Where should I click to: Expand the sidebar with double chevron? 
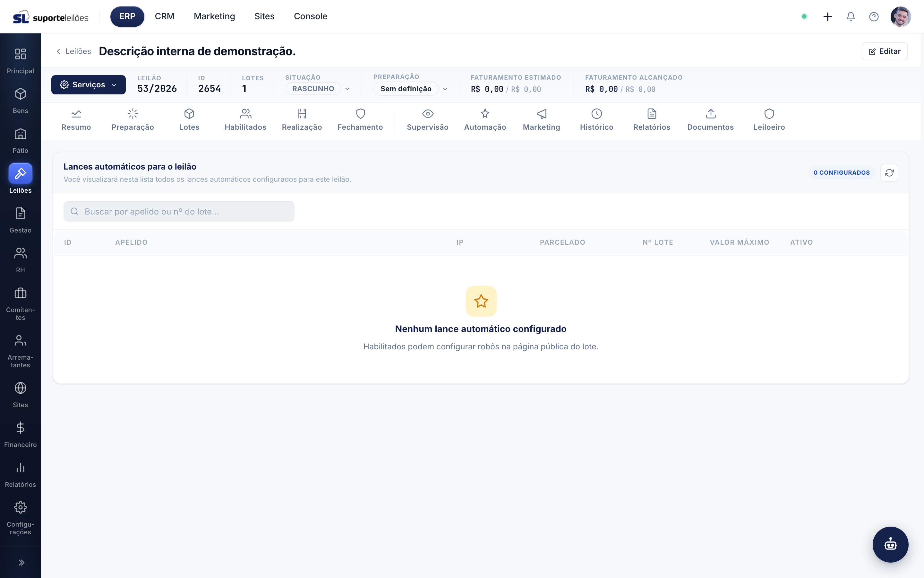21,562
